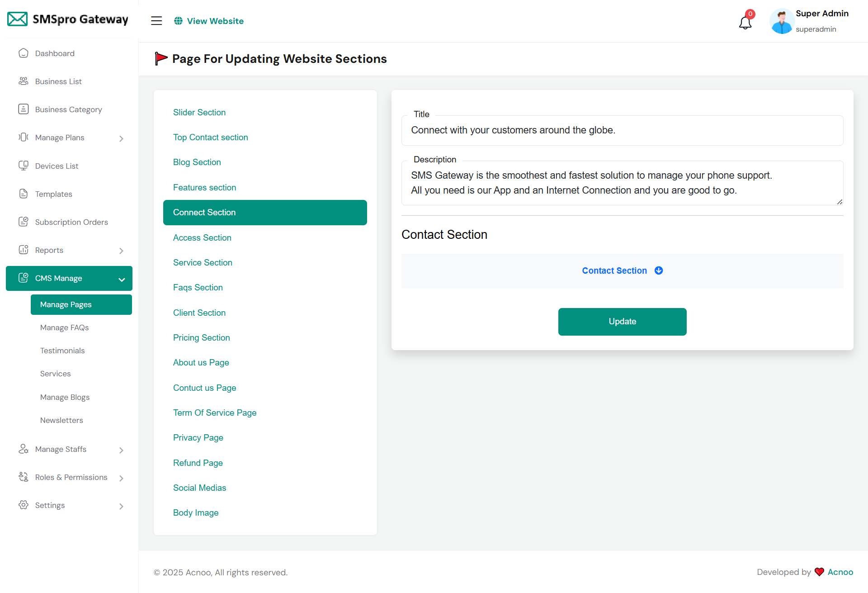Expand the Contact Section accordion
Viewport: 868px width, 593px height.
pos(622,270)
